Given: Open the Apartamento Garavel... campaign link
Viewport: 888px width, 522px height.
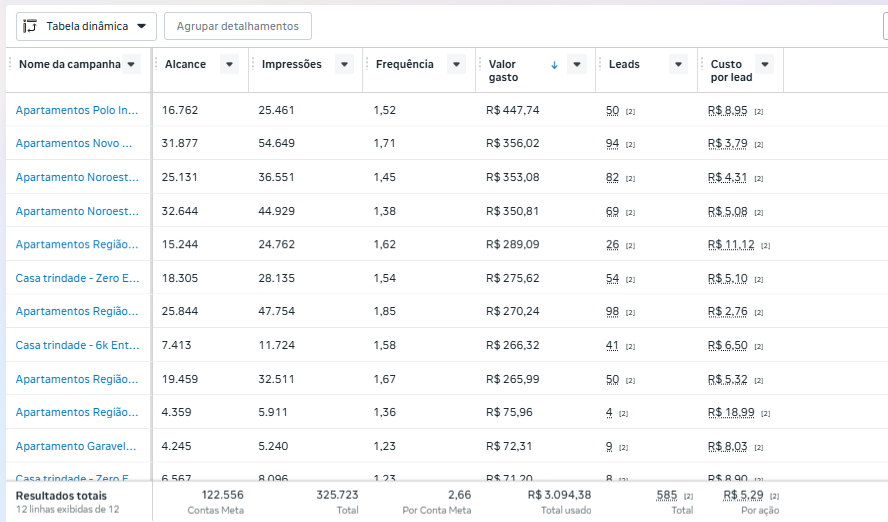Looking at the screenshot, I should pyautogui.click(x=76, y=446).
